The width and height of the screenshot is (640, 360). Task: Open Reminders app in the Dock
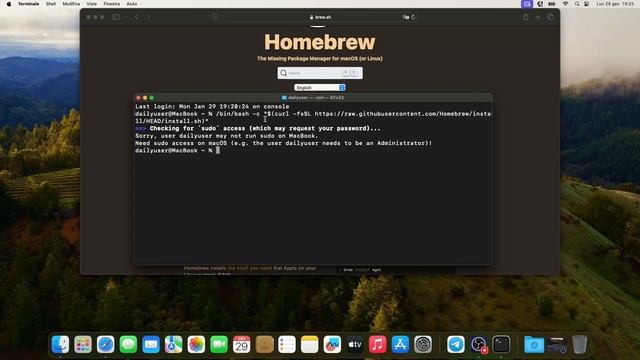point(287,344)
